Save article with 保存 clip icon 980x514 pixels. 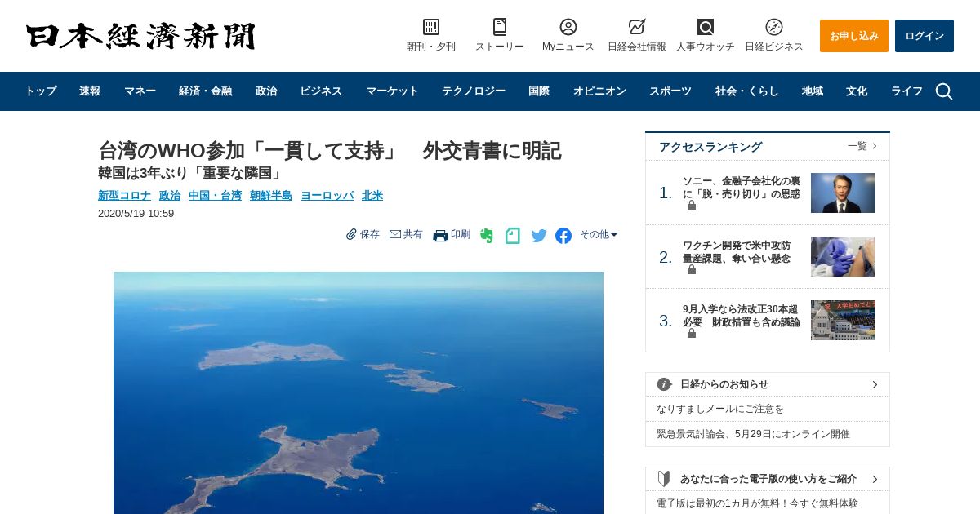363,234
